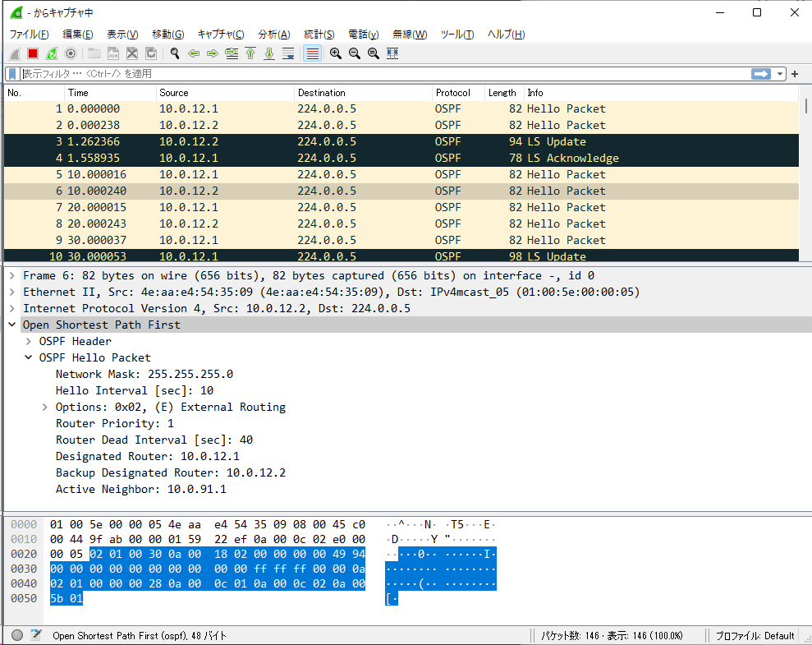Screen dimensions: 812x645
Task: Sort packets by Source column header
Action: 225,93
